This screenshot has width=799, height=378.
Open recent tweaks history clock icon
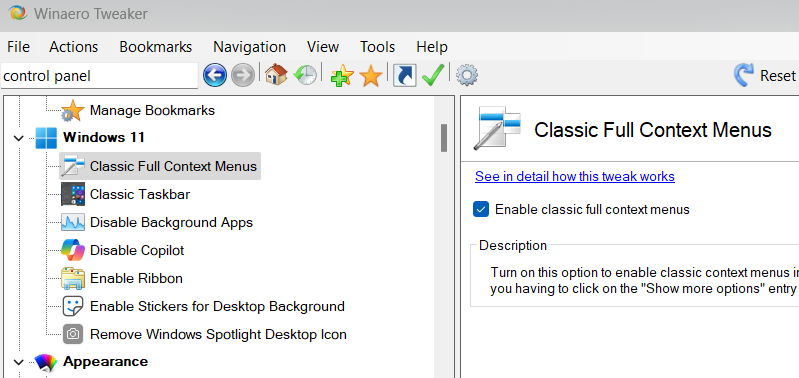(x=305, y=75)
